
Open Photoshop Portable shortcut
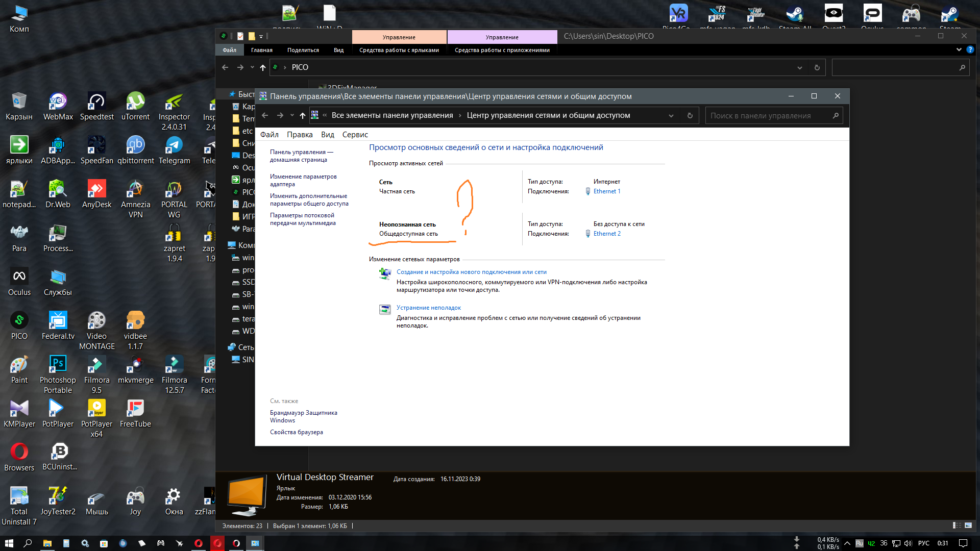58,365
